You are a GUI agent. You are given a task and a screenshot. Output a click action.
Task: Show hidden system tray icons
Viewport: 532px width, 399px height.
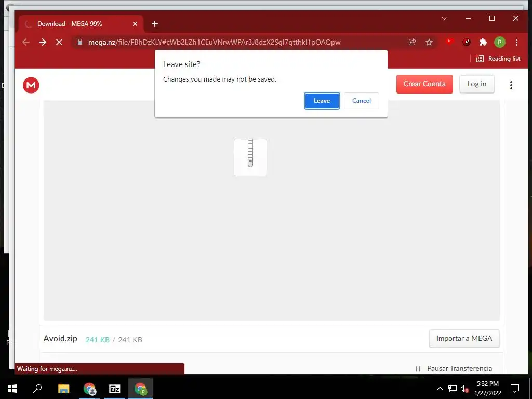tap(440, 389)
